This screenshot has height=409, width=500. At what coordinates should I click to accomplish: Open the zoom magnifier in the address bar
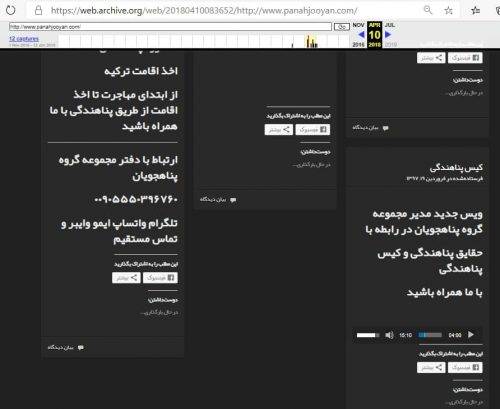428,10
